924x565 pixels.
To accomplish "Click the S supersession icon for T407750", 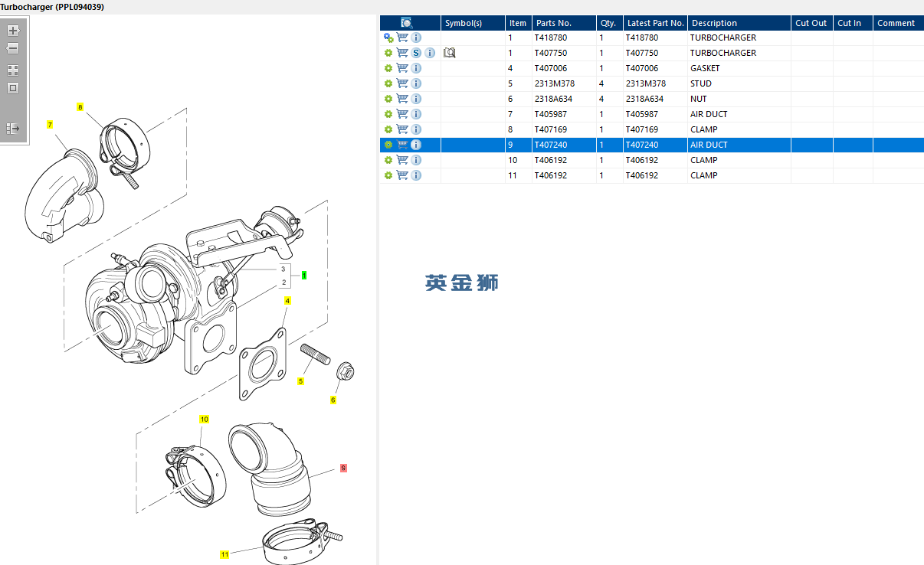I will pyautogui.click(x=416, y=53).
